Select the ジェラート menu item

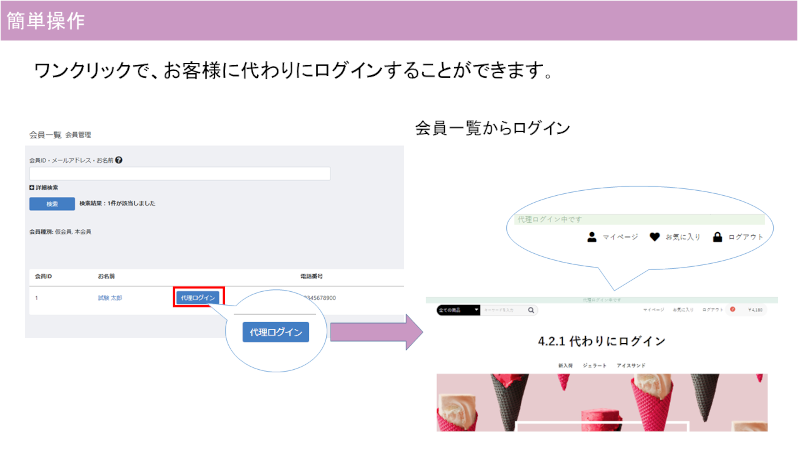coord(597,366)
